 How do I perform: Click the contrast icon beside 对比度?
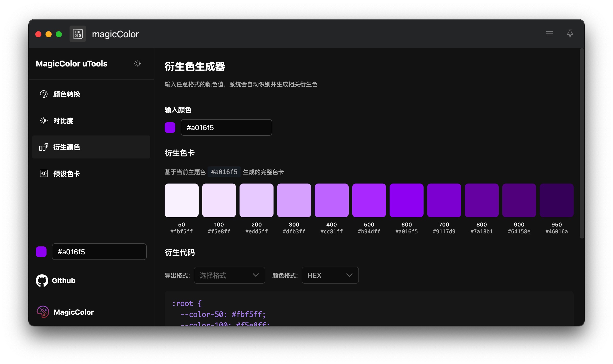[x=44, y=121]
